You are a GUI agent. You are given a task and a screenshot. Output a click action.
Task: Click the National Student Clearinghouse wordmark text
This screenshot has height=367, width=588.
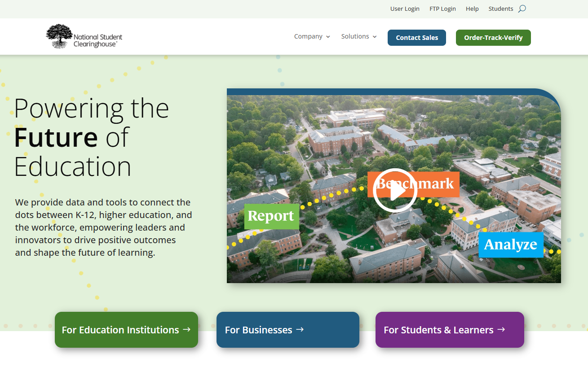click(97, 40)
